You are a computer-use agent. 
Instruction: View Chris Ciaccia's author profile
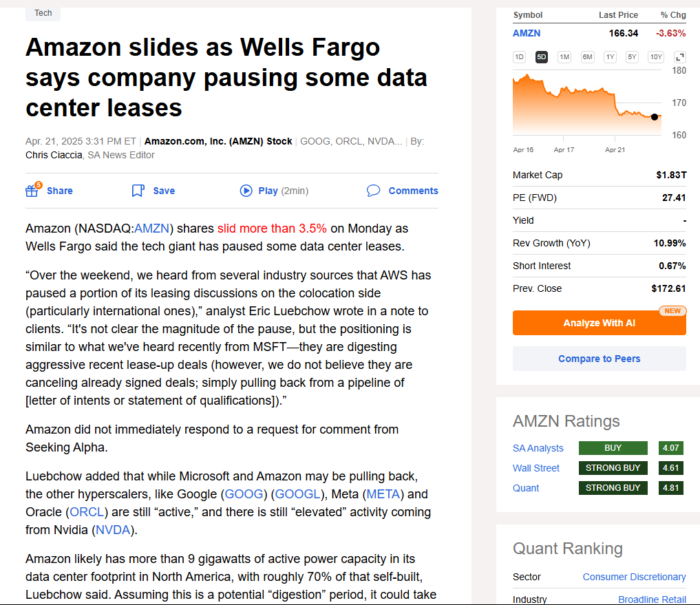click(x=54, y=155)
